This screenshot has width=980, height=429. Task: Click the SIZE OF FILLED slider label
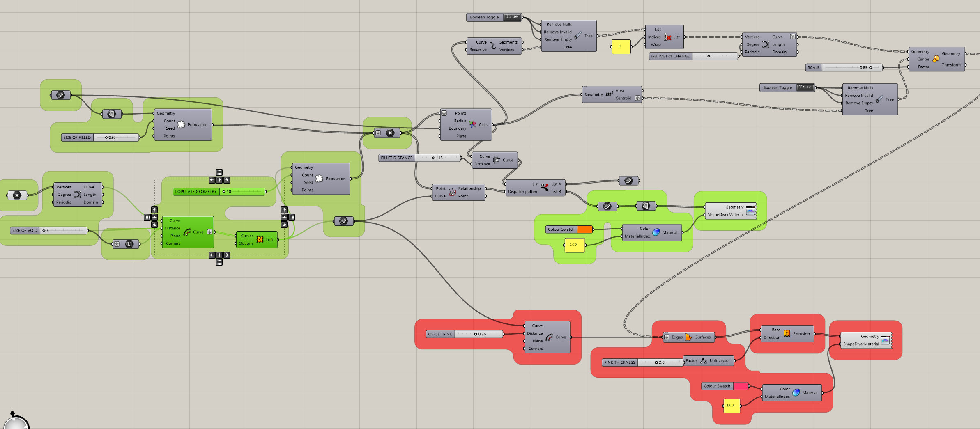77,138
